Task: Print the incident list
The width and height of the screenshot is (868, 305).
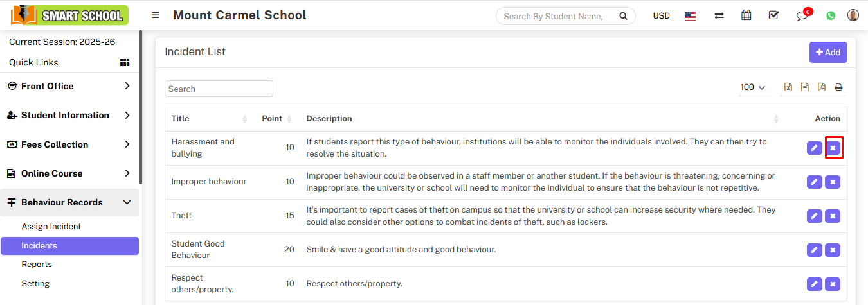Action: pos(838,87)
